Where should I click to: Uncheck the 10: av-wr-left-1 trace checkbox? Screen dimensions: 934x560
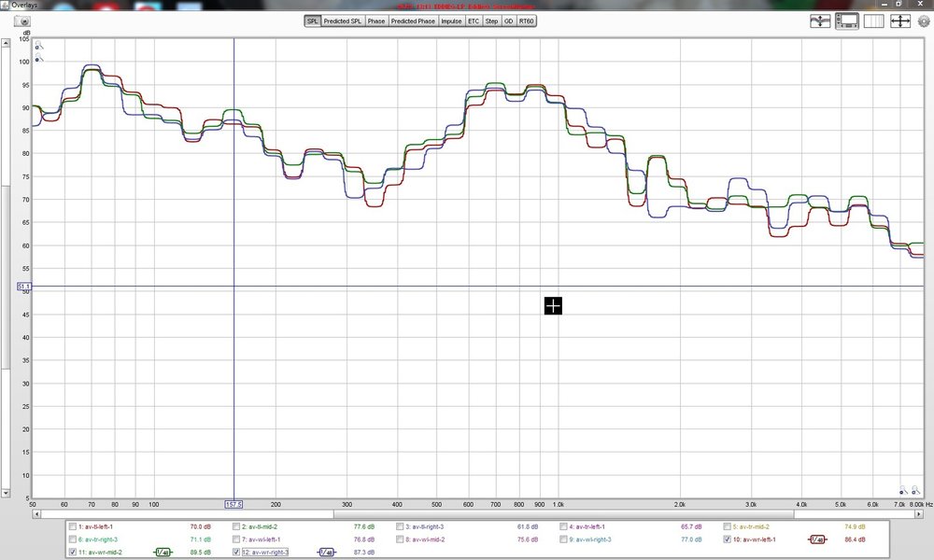[728, 539]
